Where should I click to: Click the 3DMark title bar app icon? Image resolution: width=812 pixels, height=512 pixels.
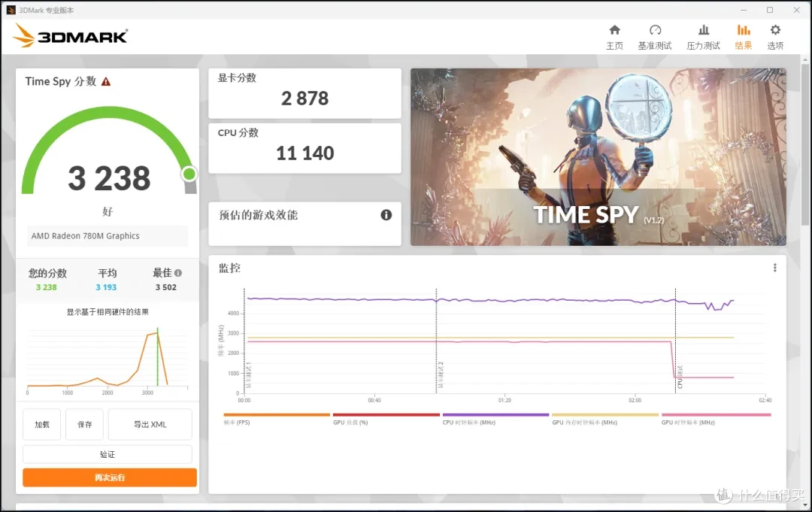pyautogui.click(x=11, y=10)
